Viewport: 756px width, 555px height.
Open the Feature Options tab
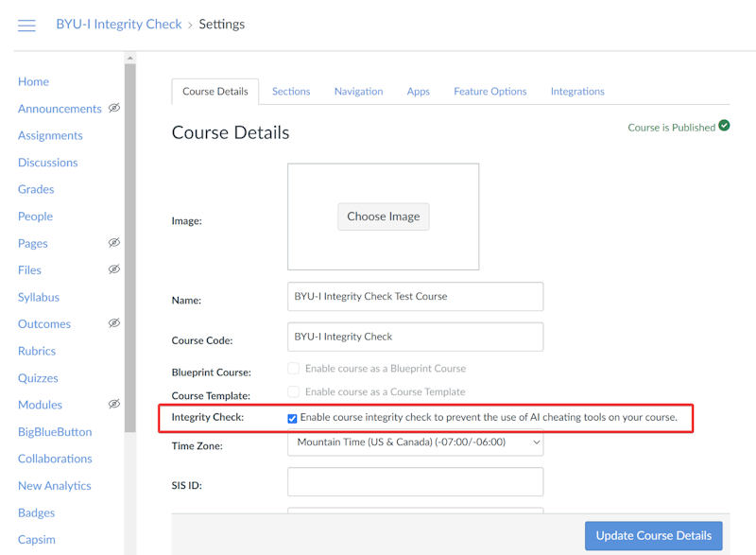[x=490, y=92]
